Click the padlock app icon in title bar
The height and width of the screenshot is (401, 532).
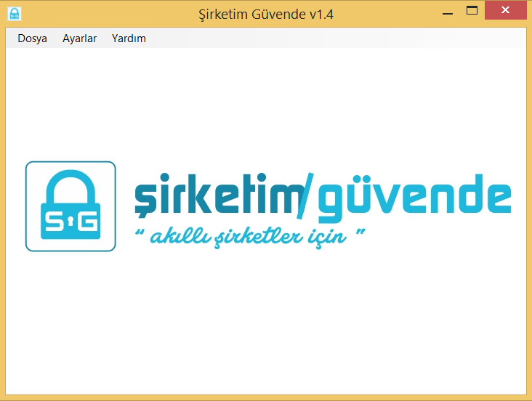point(15,14)
